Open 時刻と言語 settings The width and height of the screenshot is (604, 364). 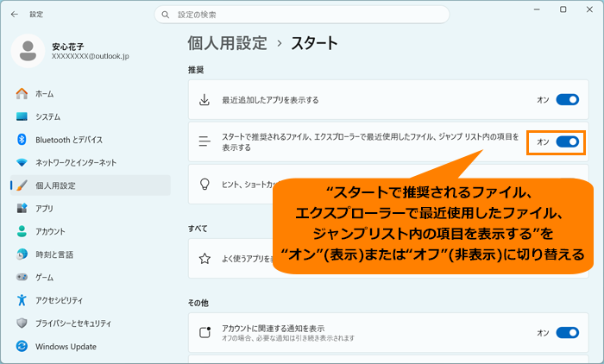click(x=91, y=254)
